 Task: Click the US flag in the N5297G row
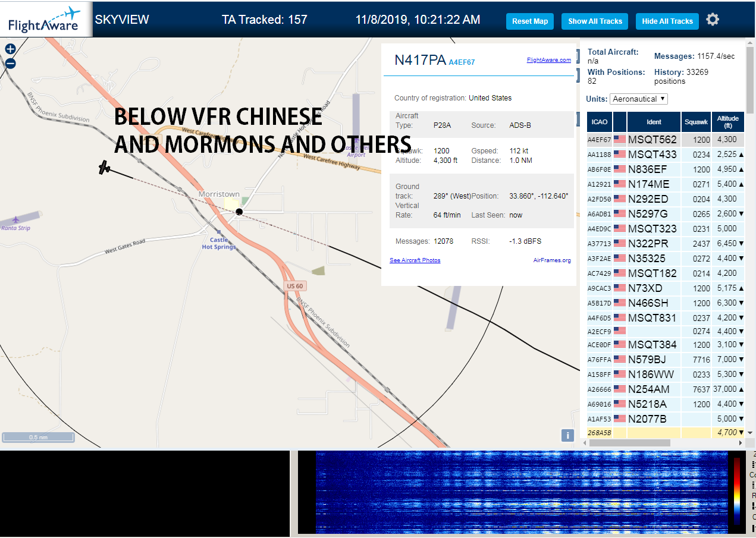620,213
